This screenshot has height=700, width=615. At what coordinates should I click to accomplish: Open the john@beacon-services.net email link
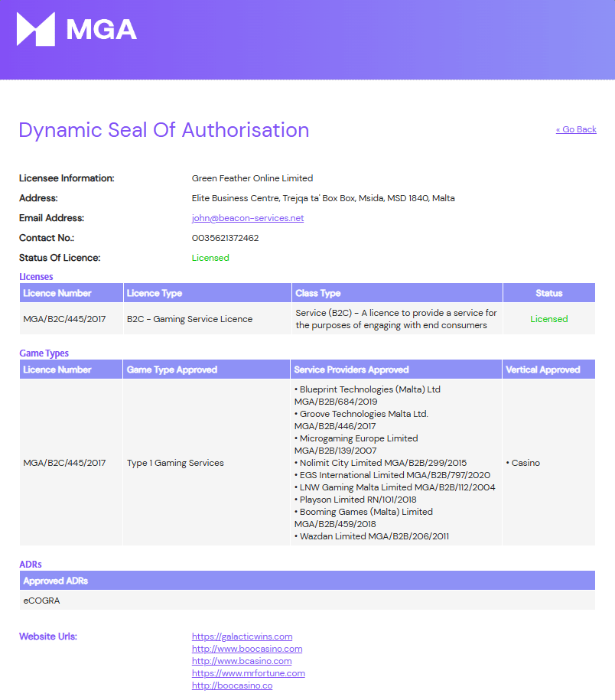point(248,218)
